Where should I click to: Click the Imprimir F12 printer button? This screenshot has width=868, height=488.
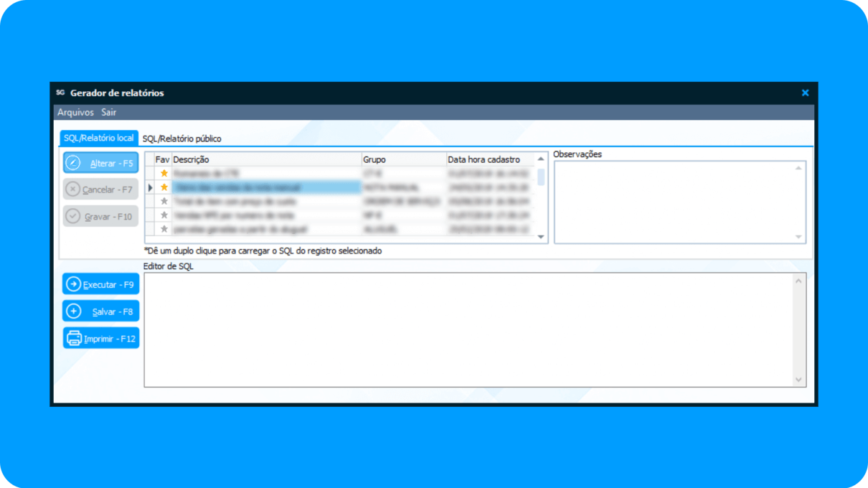(x=100, y=338)
